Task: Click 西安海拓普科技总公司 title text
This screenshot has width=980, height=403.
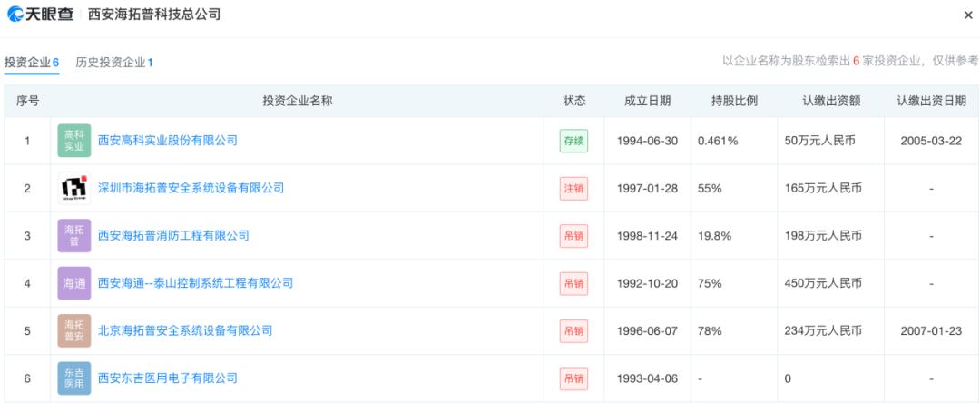Action: [x=153, y=15]
